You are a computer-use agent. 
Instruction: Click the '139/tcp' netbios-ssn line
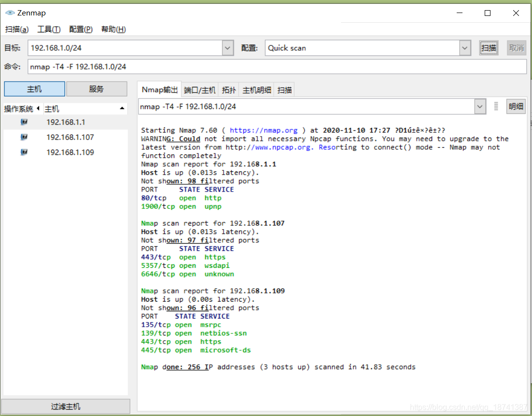click(194, 333)
